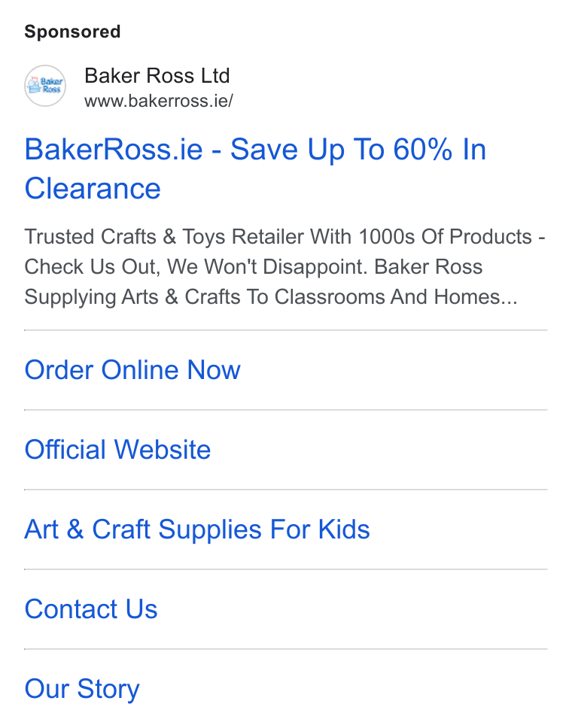Go to the Contact Us sitelink
Screen dimensions: 572x728
pos(91,609)
